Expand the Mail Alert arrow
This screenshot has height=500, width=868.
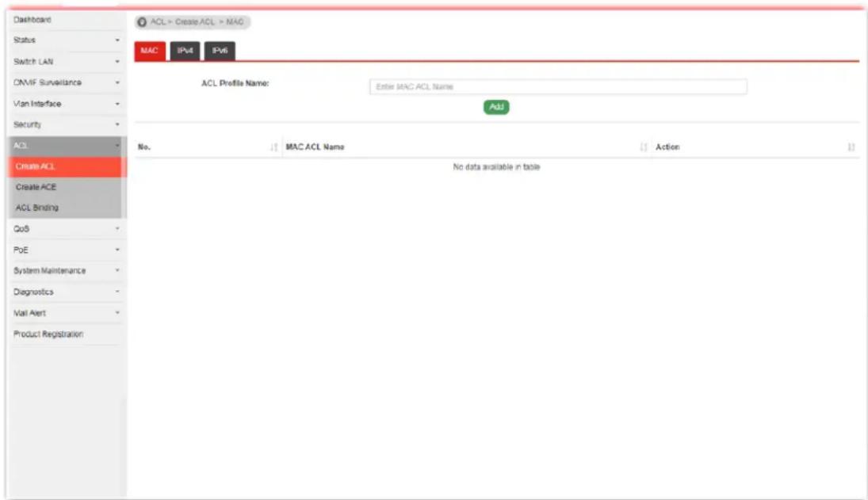pyautogui.click(x=117, y=312)
